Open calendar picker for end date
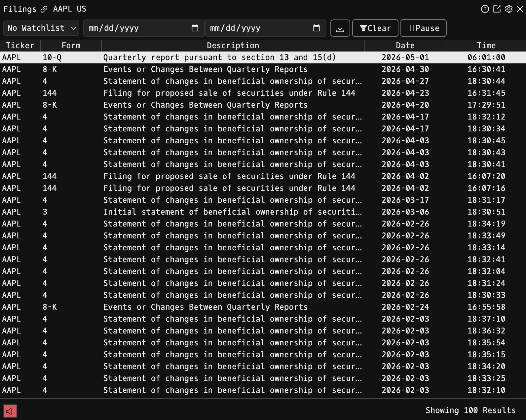 click(x=317, y=28)
